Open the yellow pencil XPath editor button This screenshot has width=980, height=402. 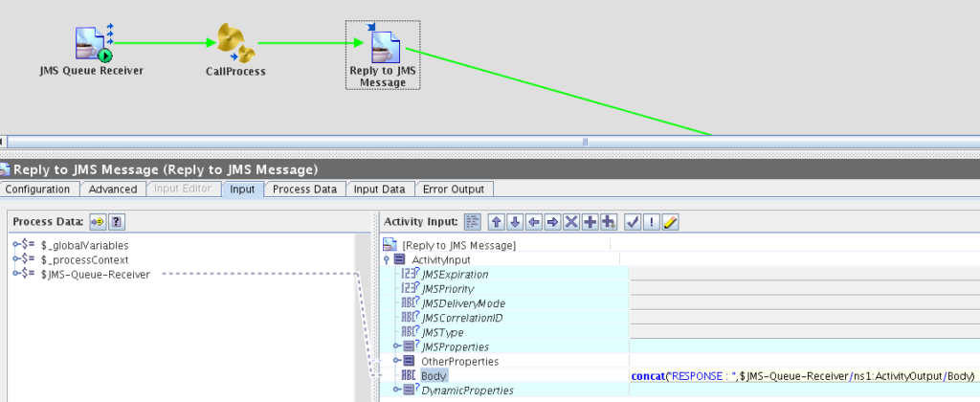(670, 222)
